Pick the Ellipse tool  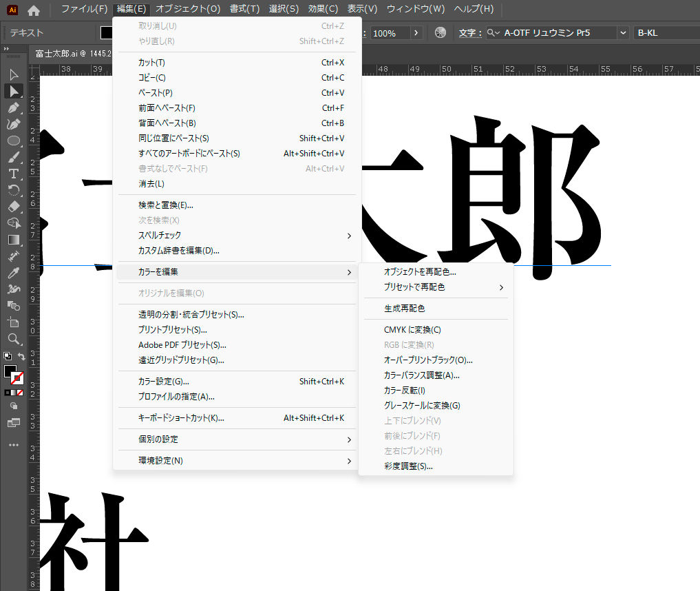pyautogui.click(x=13, y=141)
